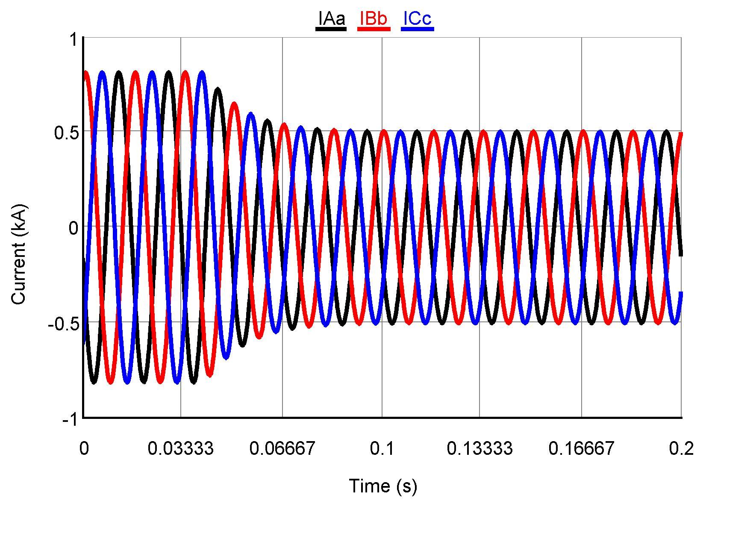This screenshot has height=542, width=756.
Task: Click the 0.16667 time axis tick label
Action: [x=581, y=448]
